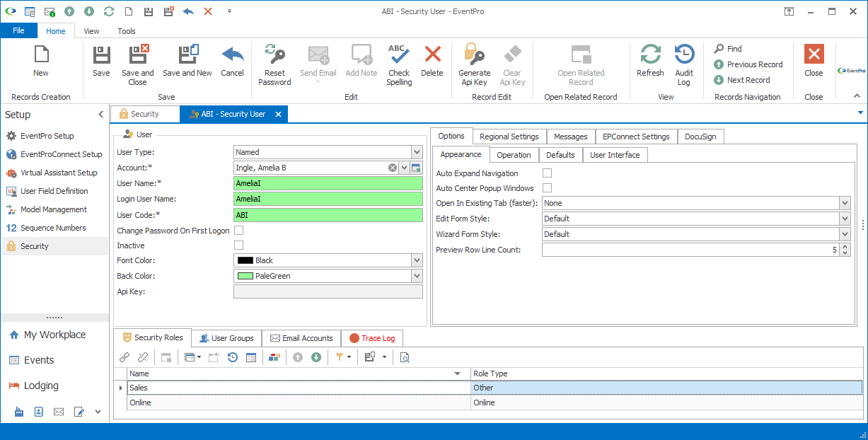Image resolution: width=868 pixels, height=440 pixels.
Task: Click the black Font Color swatch
Action: [x=245, y=260]
